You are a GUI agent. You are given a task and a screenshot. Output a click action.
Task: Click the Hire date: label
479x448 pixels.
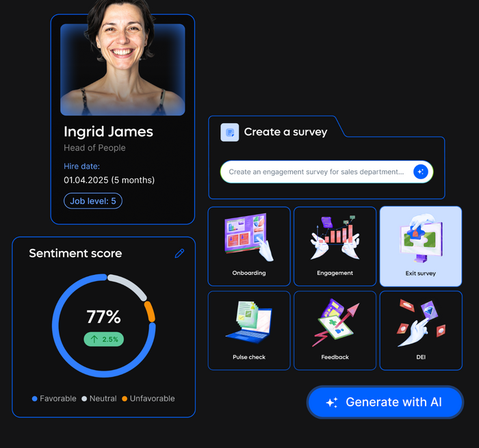[81, 166]
